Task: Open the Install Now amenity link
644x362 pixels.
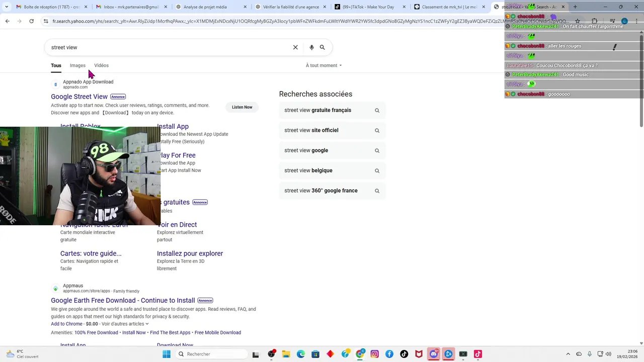Action: tap(134, 332)
